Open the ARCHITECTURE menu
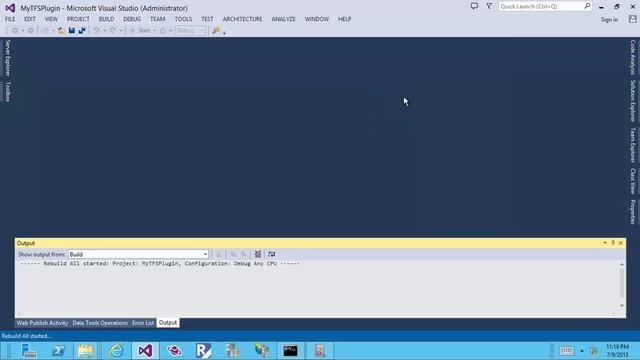The width and height of the screenshot is (640, 360). [242, 19]
